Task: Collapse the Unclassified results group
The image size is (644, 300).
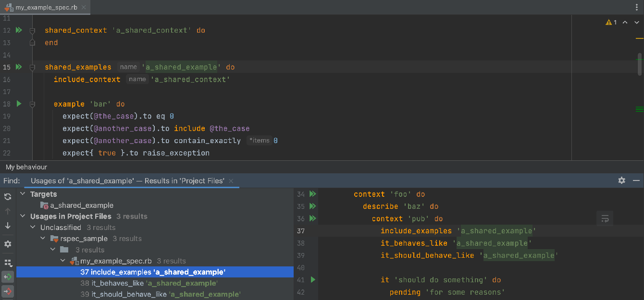Action: click(x=34, y=228)
